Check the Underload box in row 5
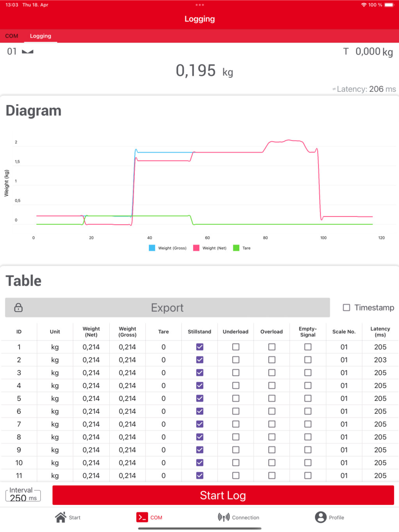The width and height of the screenshot is (399, 532). [x=236, y=398]
